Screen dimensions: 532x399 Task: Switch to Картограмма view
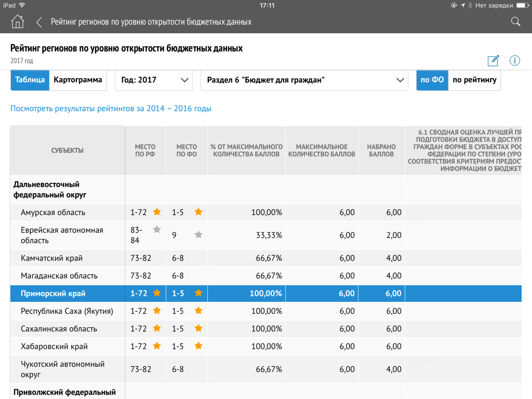pyautogui.click(x=78, y=80)
